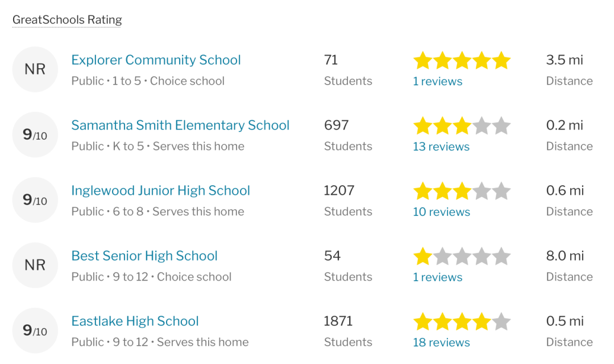View the 13 reviews link
This screenshot has height=364, width=614.
click(441, 147)
